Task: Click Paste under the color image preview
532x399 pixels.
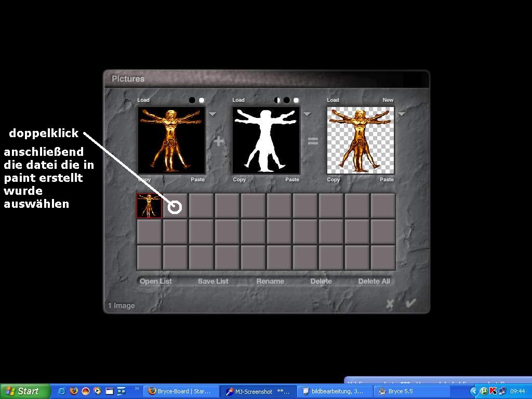Action: 197,179
